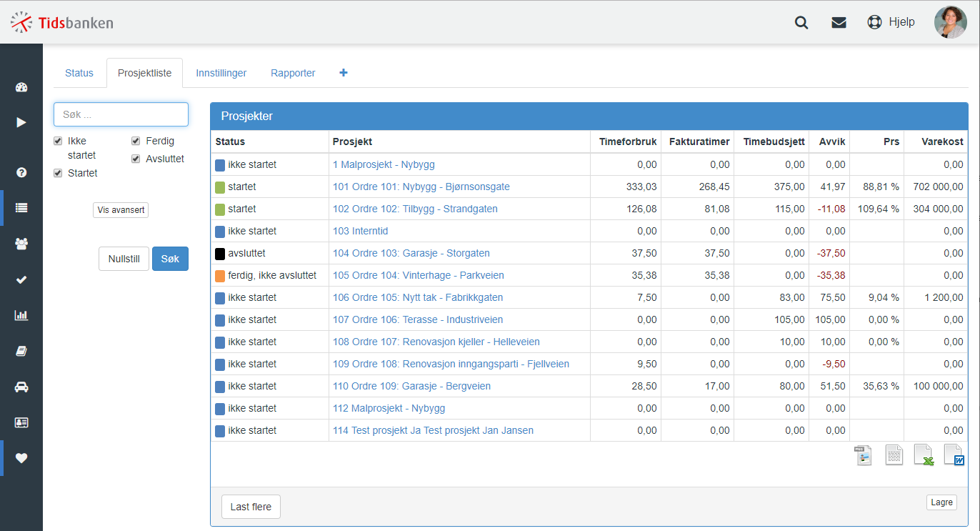Viewport: 980px width, 531px height.
Task: Open project '103 Interntid'
Action: coord(360,231)
